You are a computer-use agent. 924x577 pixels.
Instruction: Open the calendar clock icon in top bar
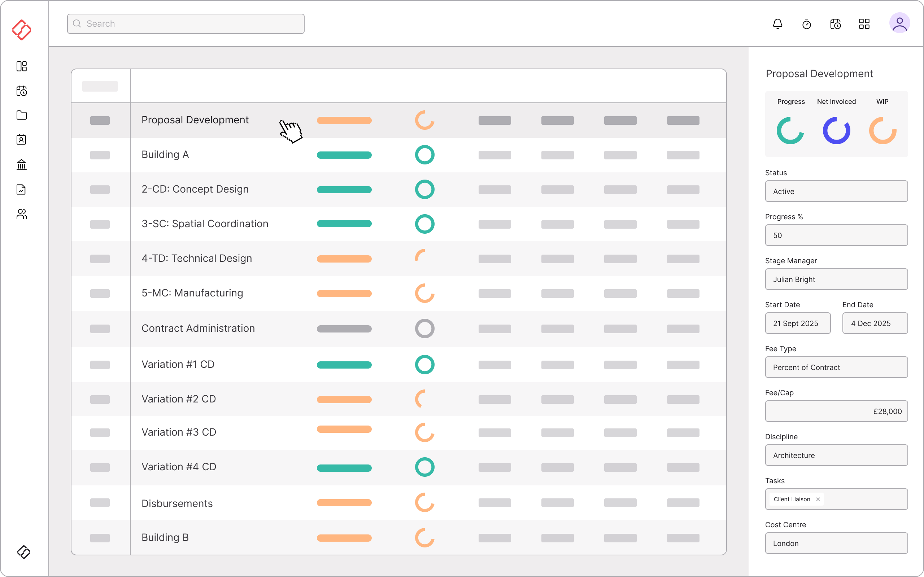coord(836,24)
